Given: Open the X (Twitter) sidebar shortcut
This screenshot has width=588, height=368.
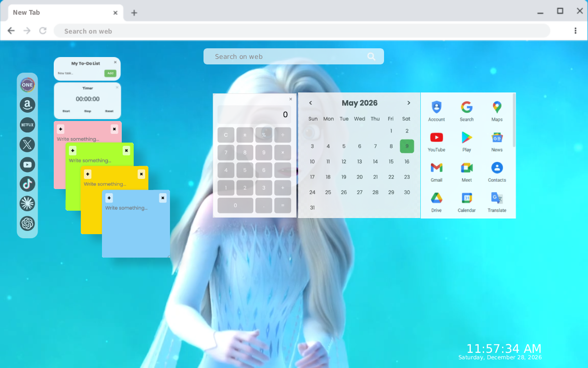Looking at the screenshot, I should coord(27,144).
